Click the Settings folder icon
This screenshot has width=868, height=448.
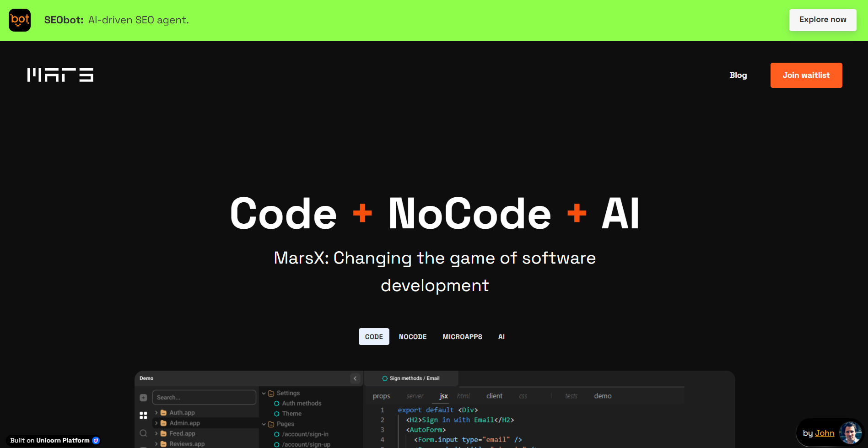pyautogui.click(x=271, y=393)
